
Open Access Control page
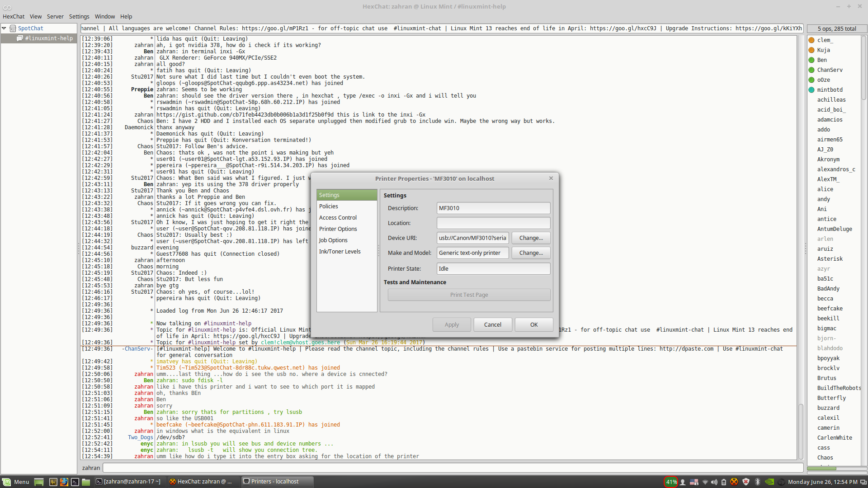[347, 218]
